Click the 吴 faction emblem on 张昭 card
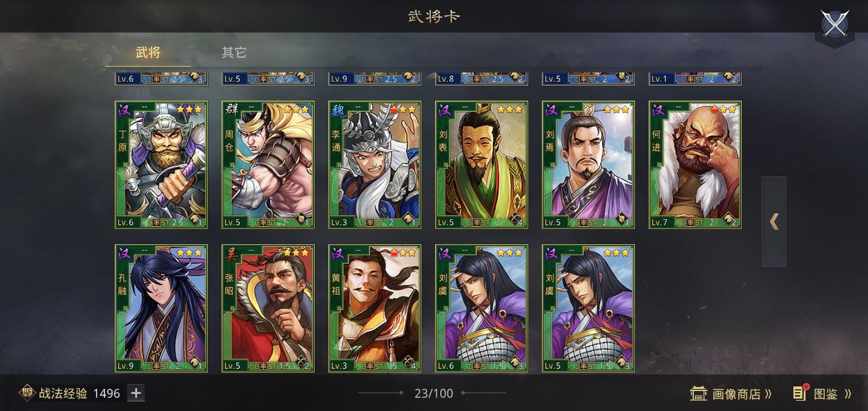Viewport: 868px width, 411px height. 231,255
